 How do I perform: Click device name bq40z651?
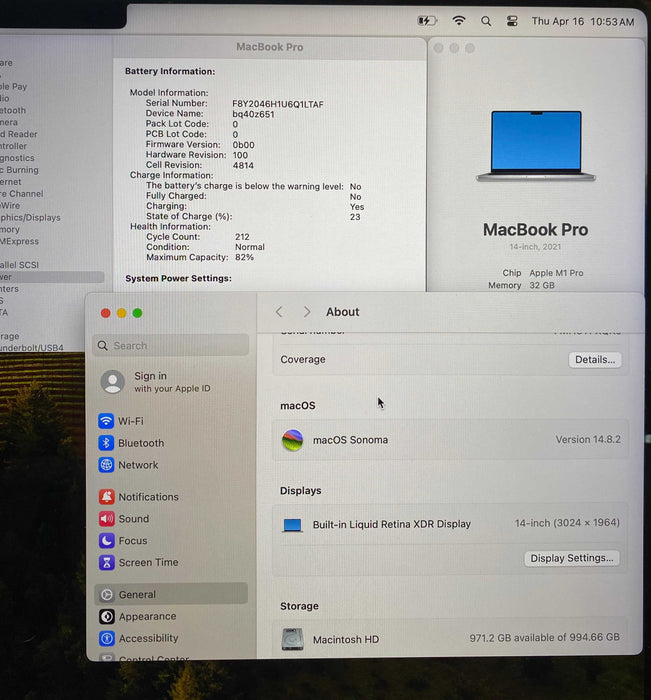pos(253,114)
